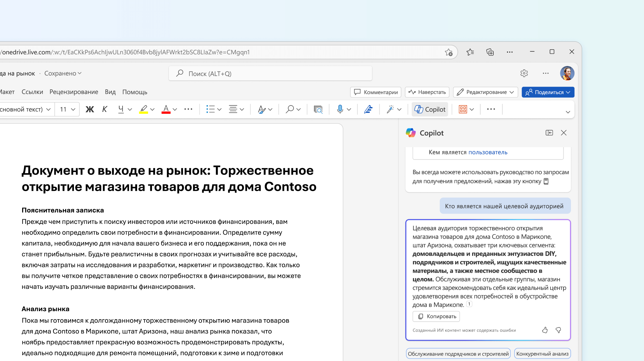Image resolution: width=644 pixels, height=361 pixels.
Task: Apply red font color
Action: (166, 109)
